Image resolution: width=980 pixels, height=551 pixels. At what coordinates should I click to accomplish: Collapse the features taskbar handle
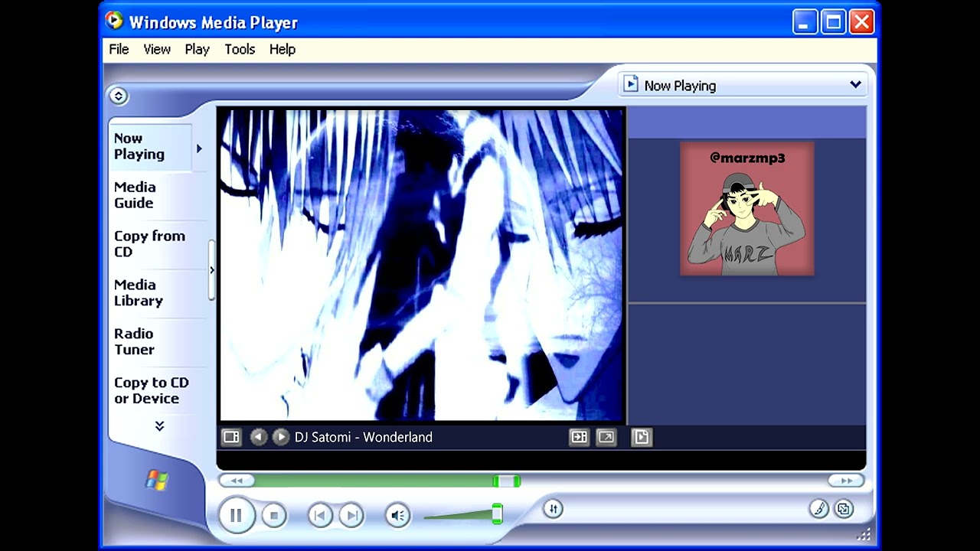[212, 270]
